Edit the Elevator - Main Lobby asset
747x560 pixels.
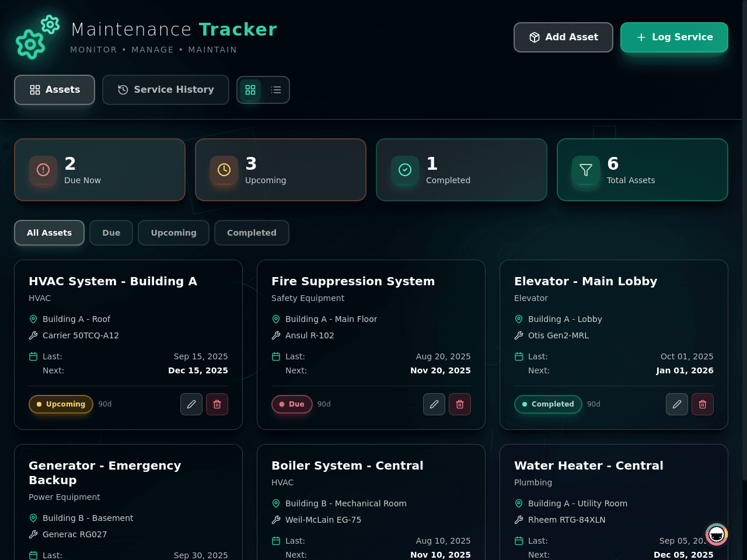(677, 404)
